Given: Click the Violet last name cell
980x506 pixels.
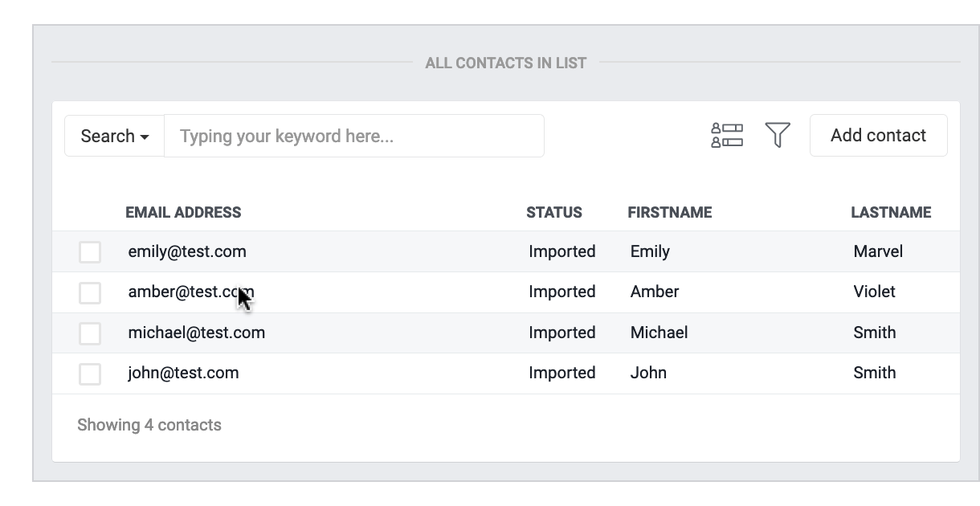Looking at the screenshot, I should (x=875, y=292).
